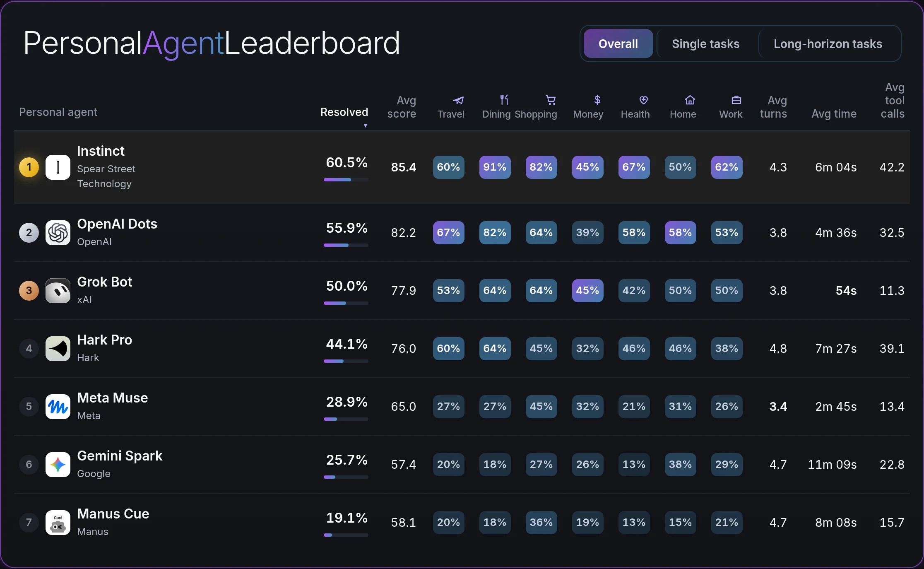
Task: Click the Shopping cart icon
Action: 551,100
